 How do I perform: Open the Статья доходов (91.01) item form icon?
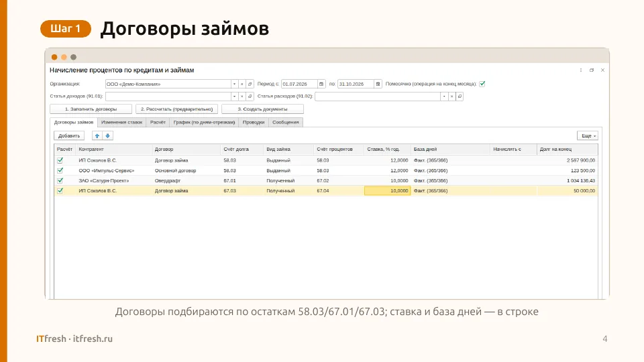(x=250, y=97)
